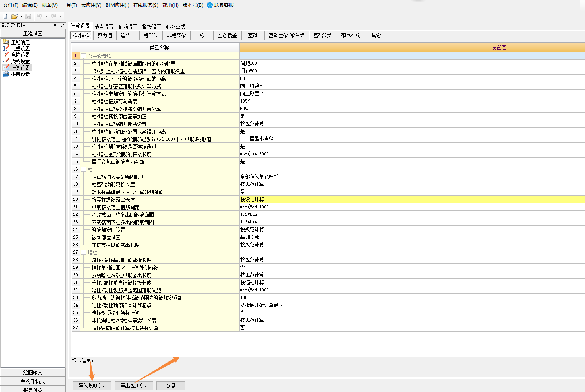The height and width of the screenshot is (392, 585).
Task: Open dropdown arrow next to Undo icon
Action: (47, 16)
